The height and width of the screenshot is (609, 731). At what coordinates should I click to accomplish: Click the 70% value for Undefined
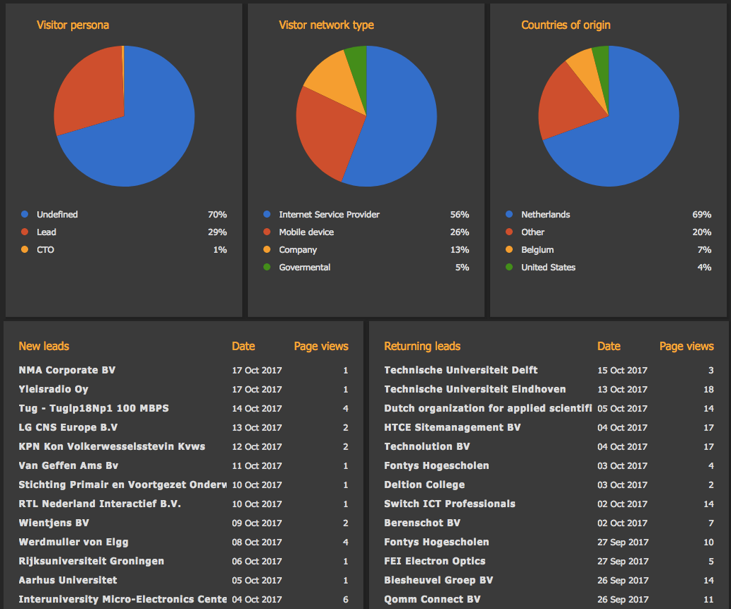pos(217,215)
